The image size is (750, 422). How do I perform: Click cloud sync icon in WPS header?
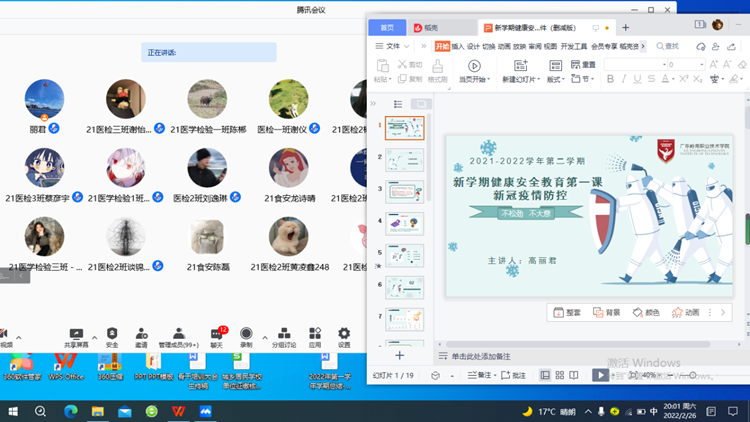point(701,46)
